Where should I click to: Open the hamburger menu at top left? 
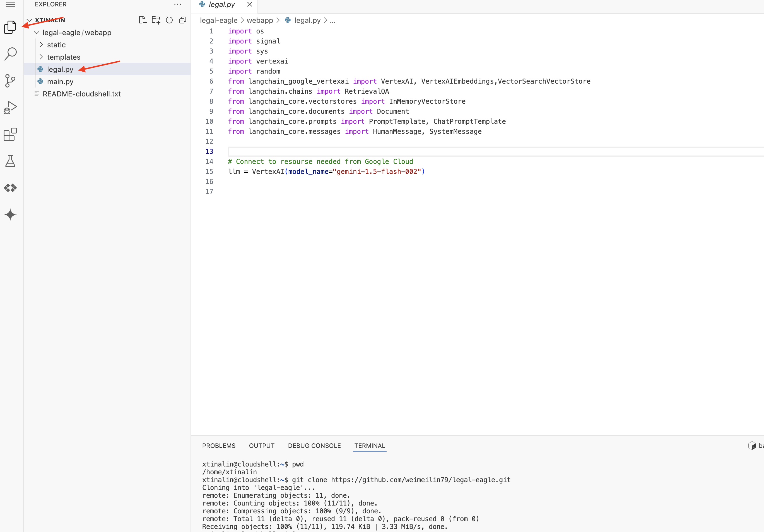tap(10, 4)
